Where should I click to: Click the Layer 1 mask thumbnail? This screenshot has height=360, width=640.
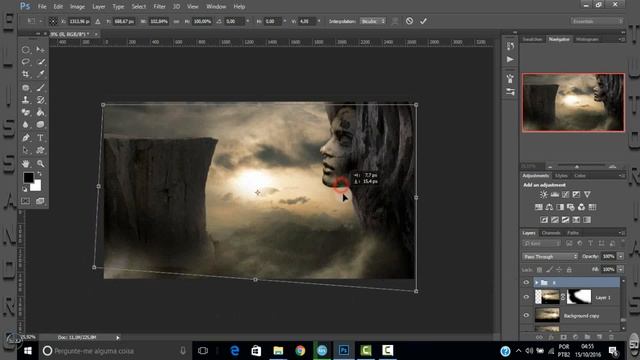point(579,297)
